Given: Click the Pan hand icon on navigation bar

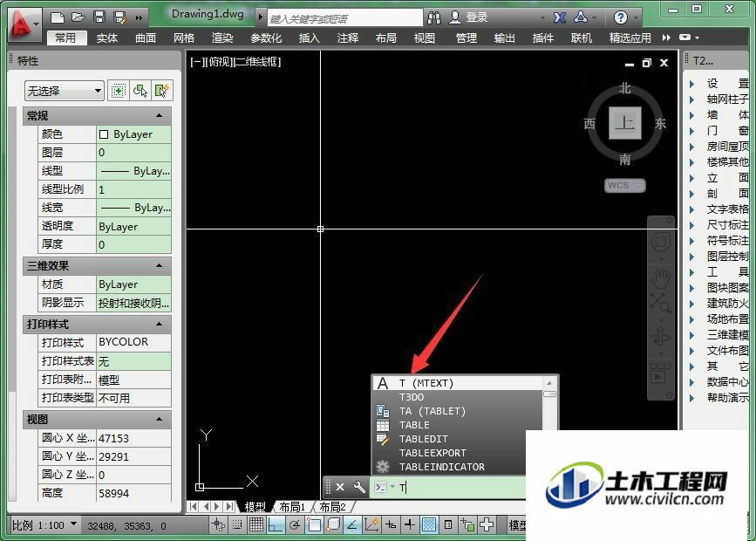Looking at the screenshot, I should click(x=661, y=277).
